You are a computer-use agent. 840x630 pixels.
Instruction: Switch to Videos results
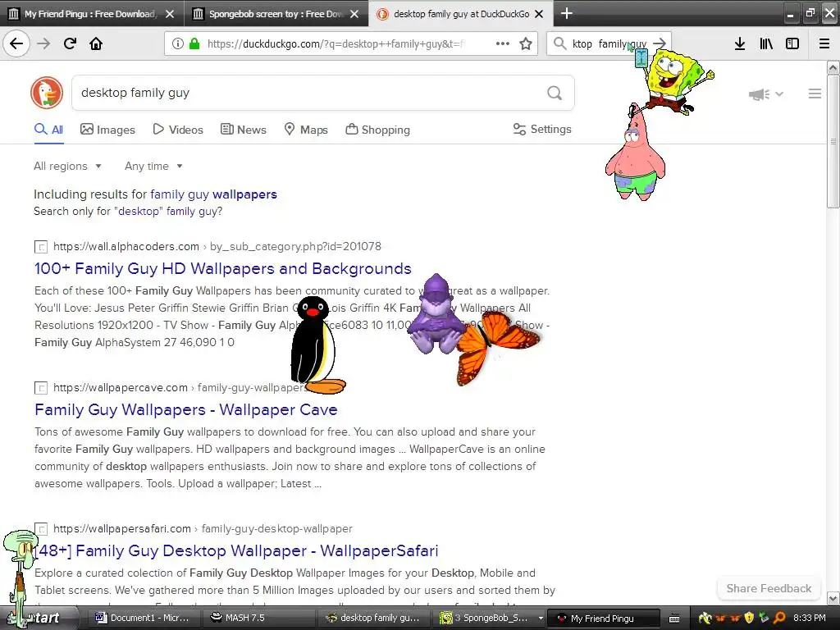[x=178, y=130]
